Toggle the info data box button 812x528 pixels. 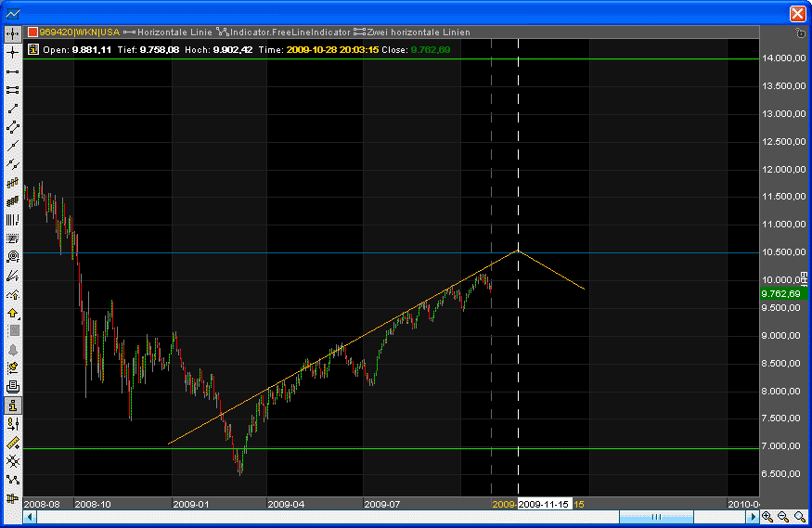[13, 406]
